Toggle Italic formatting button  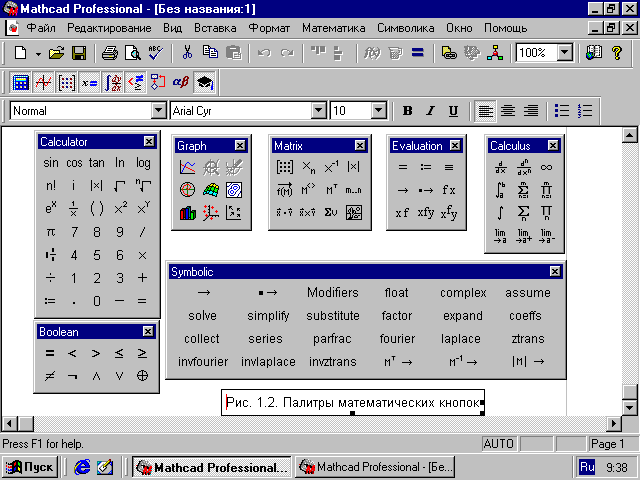point(430,111)
